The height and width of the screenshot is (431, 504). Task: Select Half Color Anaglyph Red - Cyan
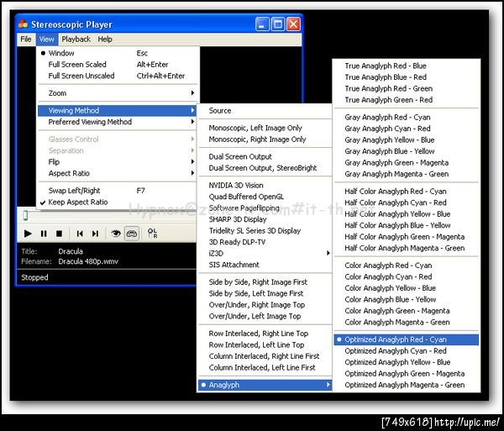[x=407, y=192]
